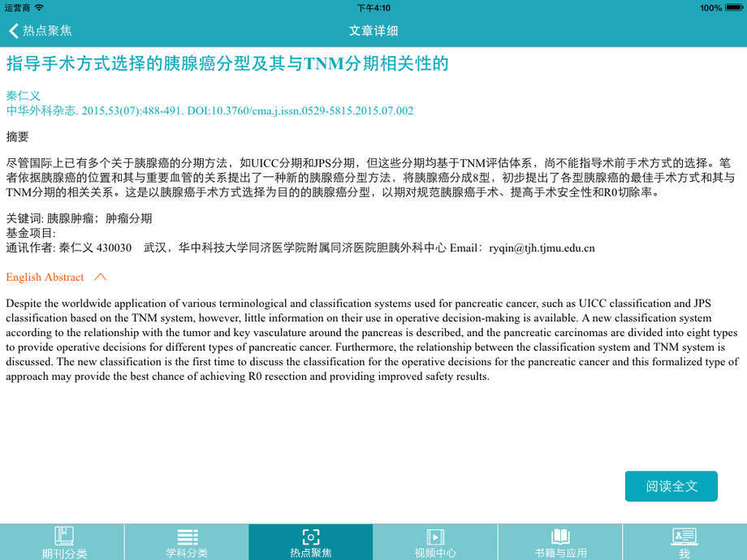Screen dimensions: 747x560
Task: Tap the 通讯作者 line
Action: (300, 248)
